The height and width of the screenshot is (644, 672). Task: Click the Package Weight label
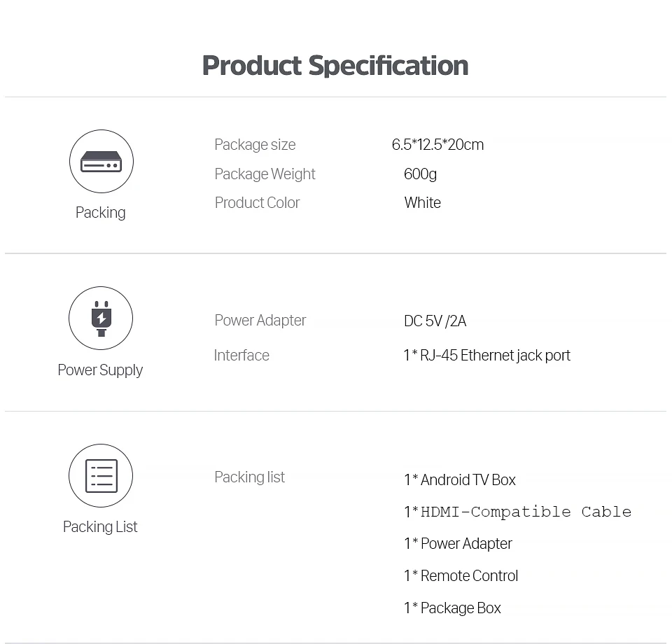point(265,174)
